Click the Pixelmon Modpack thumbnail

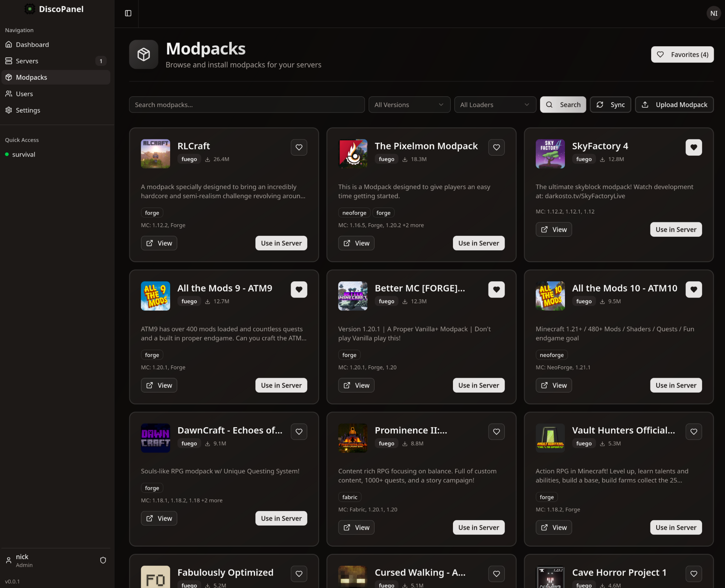pos(353,154)
